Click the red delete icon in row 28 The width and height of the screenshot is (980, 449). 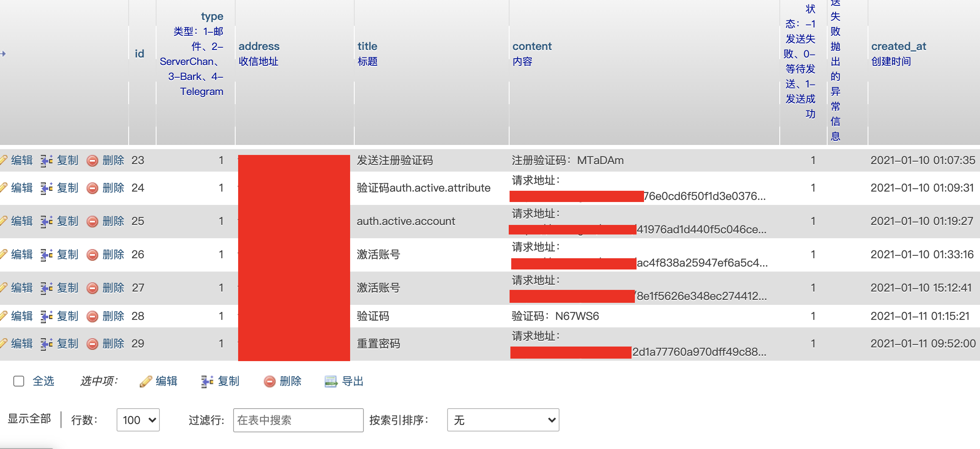click(x=92, y=316)
